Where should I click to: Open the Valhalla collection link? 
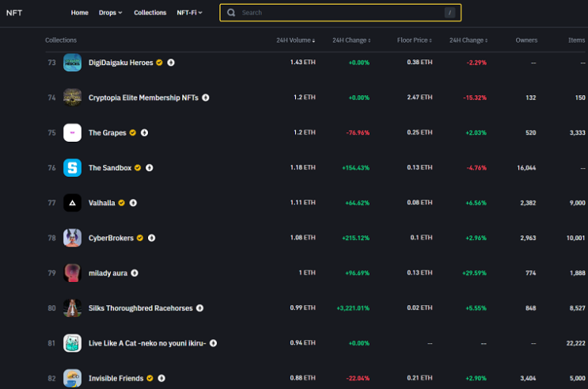[x=101, y=203]
